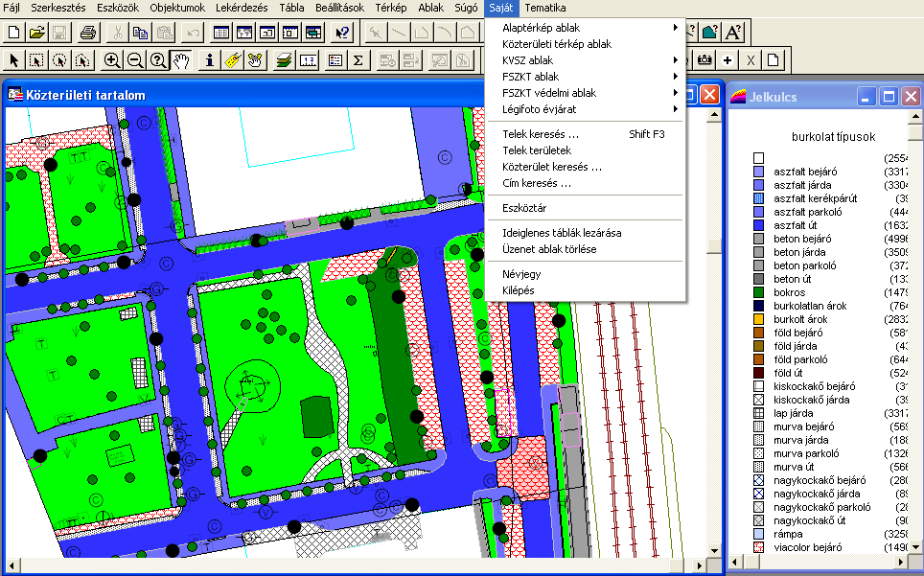Open Layer Control stacked layers icon
Image resolution: width=924 pixels, height=576 pixels.
point(284,60)
